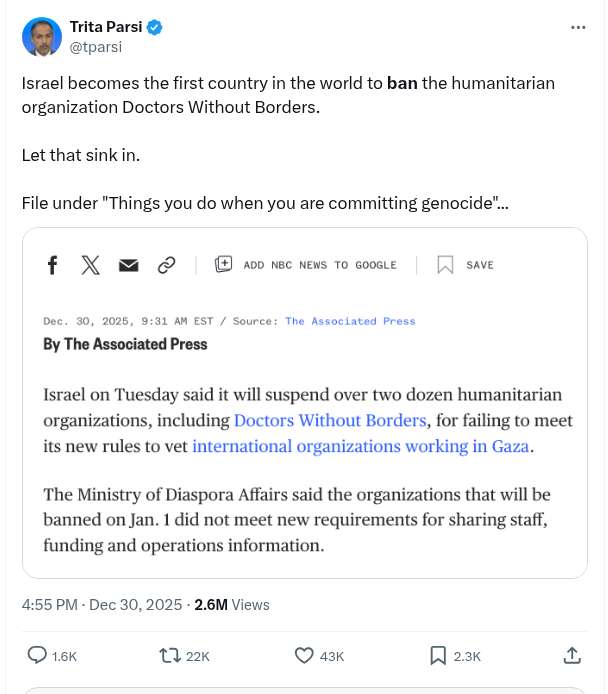This screenshot has width=608, height=694.
Task: Share the post via the upload arrow icon
Action: pyautogui.click(x=572, y=655)
